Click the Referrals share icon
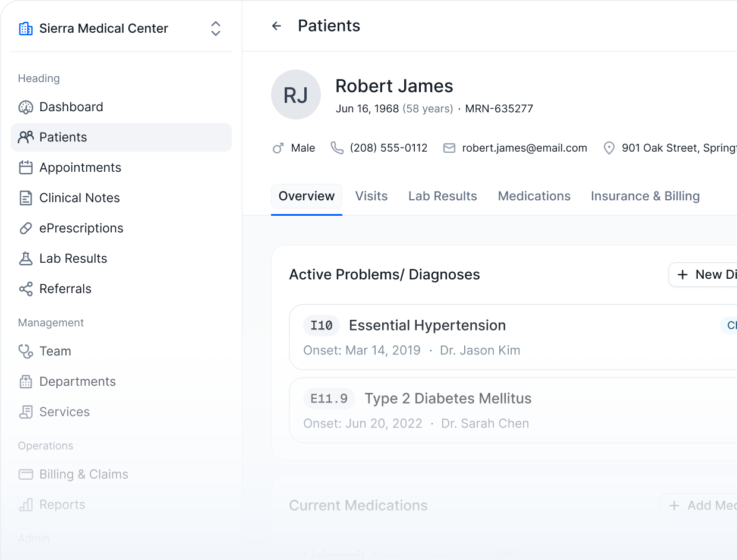The width and height of the screenshot is (737, 560). tap(26, 289)
